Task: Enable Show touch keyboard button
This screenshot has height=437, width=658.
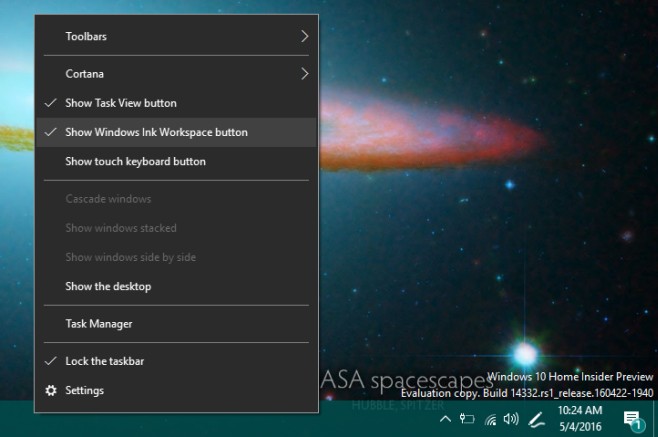Action: (x=176, y=162)
